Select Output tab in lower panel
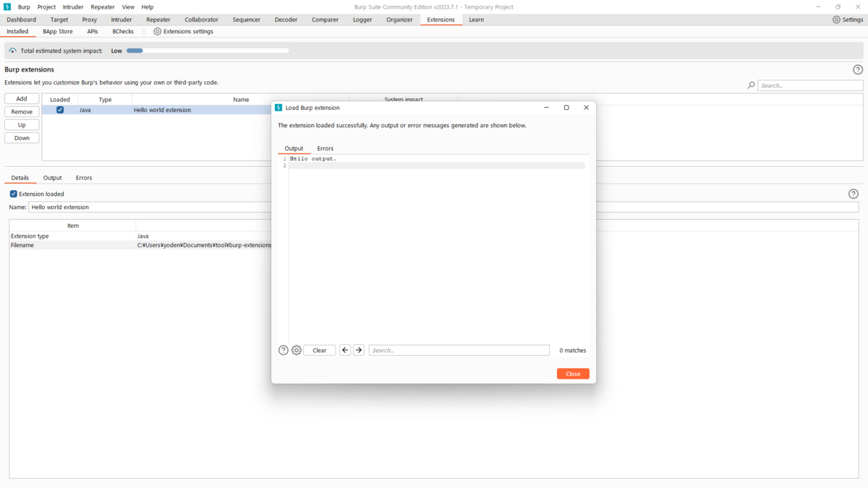 pos(52,178)
